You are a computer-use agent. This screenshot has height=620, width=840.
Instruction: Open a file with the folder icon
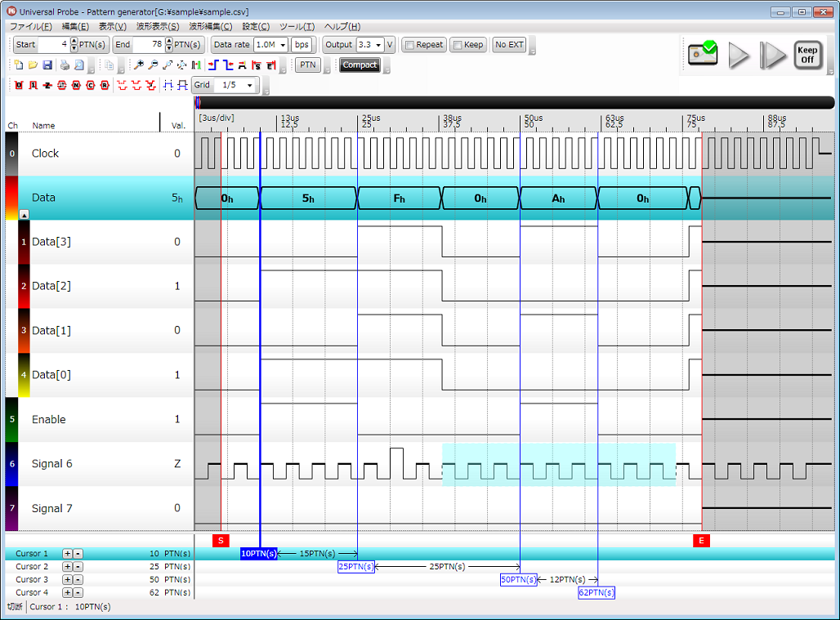coord(33,65)
